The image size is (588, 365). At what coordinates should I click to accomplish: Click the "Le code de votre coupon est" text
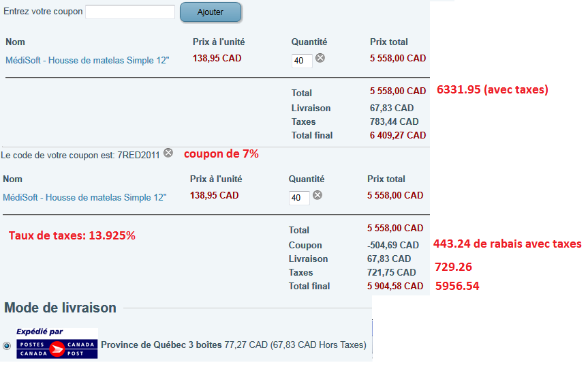(x=80, y=155)
